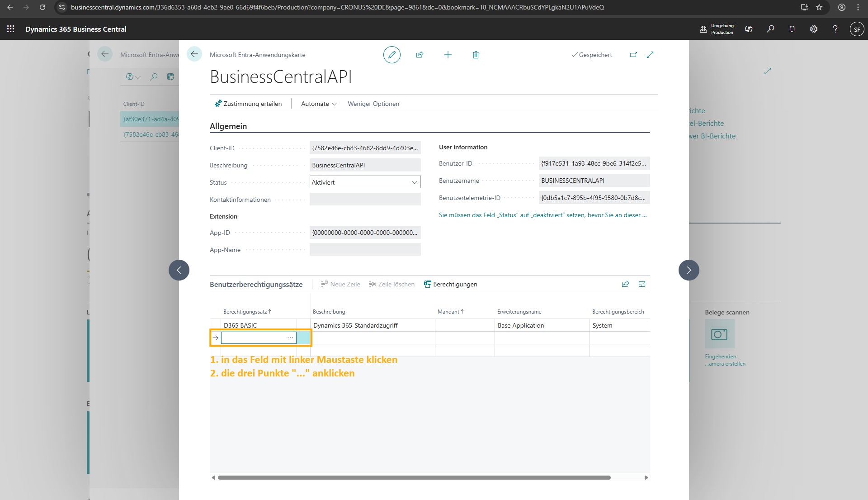Click the App-ID field

365,233
